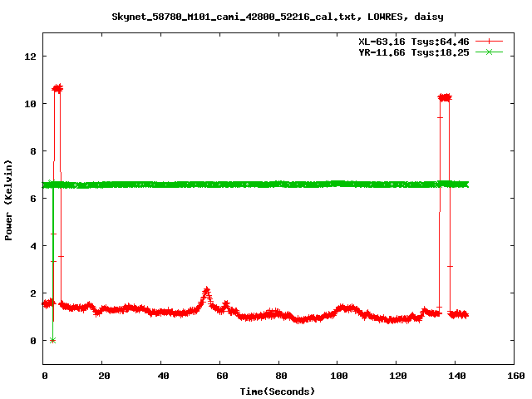Click the first red calibration spike top near 10.6 K
532x399 pixels.
[x=57, y=89]
